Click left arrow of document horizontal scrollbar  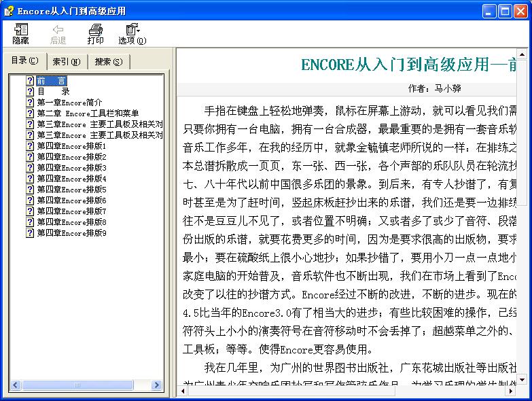tap(183, 391)
